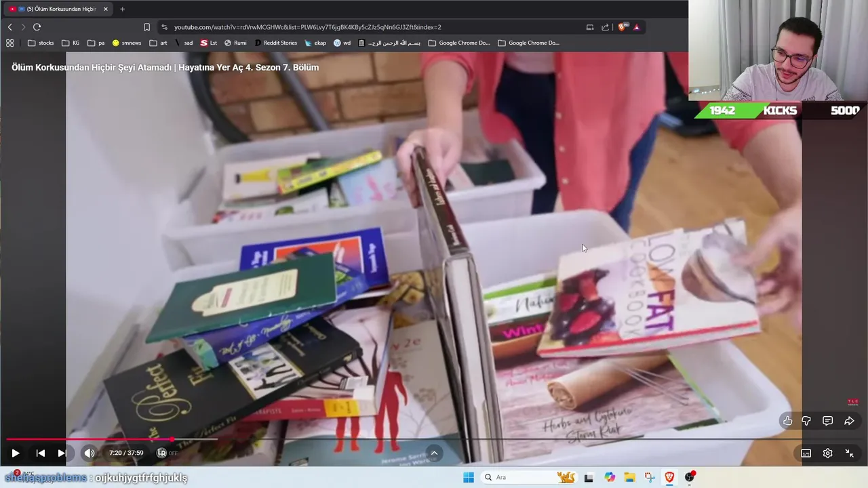This screenshot has width=868, height=488.
Task: Open Brave Rewards triangle icon
Action: coord(637,27)
